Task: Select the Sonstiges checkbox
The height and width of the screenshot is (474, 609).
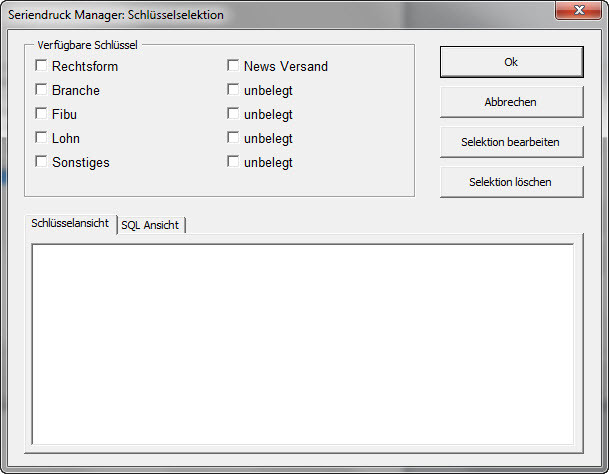Action: pyautogui.click(x=41, y=162)
